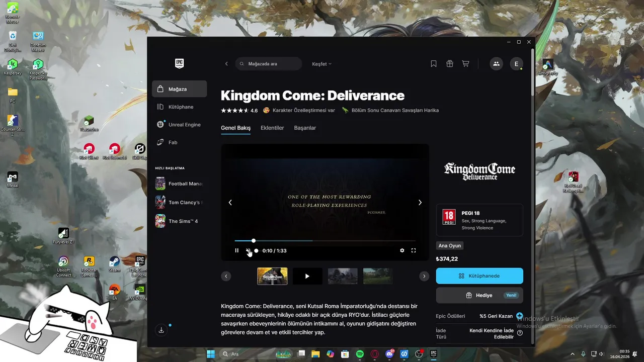Open the account profile avatar E

click(x=516, y=64)
